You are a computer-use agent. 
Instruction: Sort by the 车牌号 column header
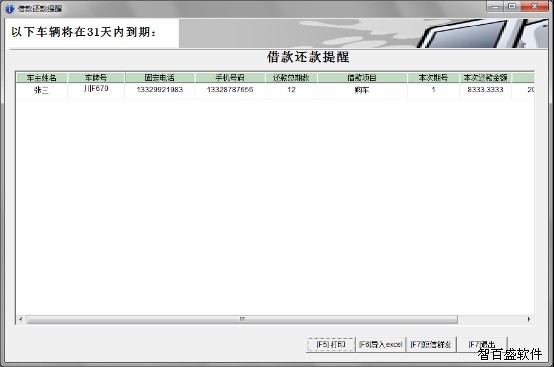(96, 78)
